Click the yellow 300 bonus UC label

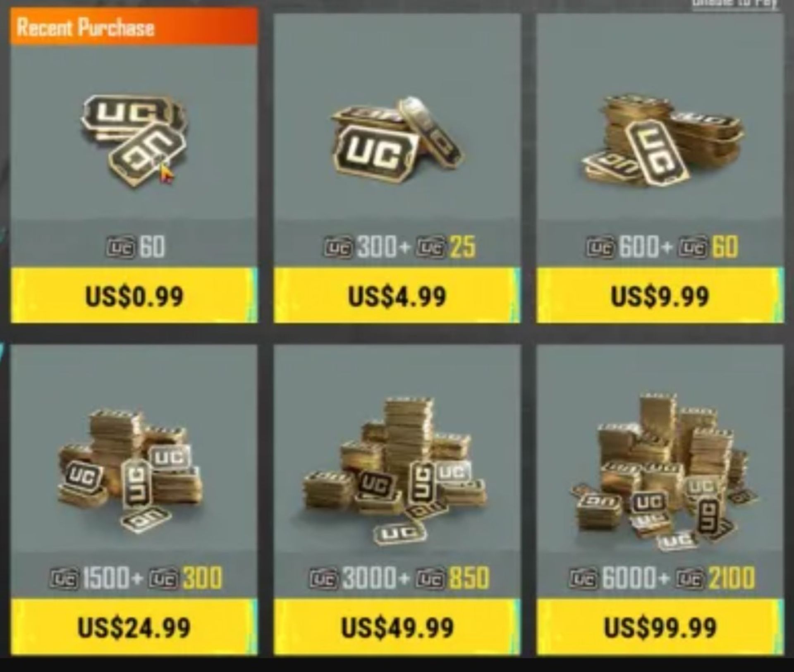coord(202,577)
